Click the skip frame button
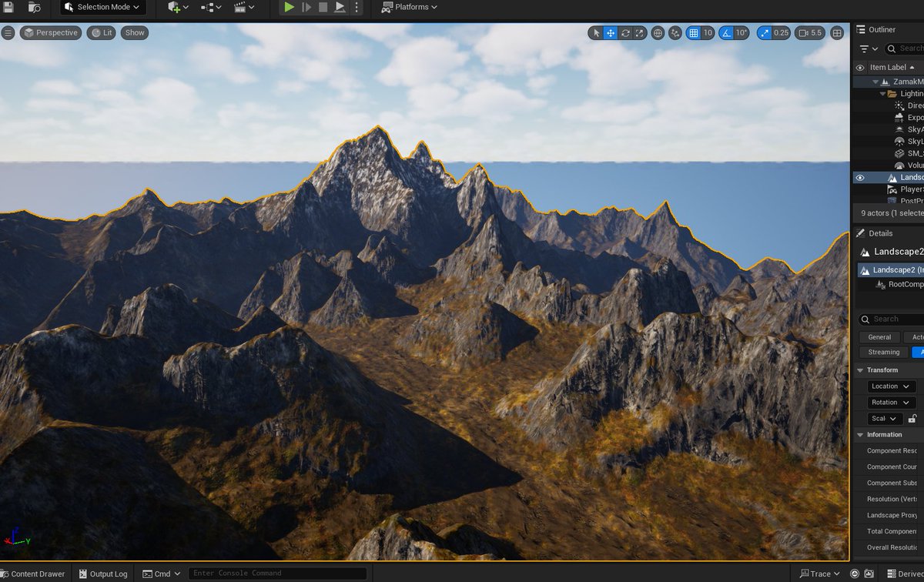Image resolution: width=924 pixels, height=582 pixels. pos(306,7)
